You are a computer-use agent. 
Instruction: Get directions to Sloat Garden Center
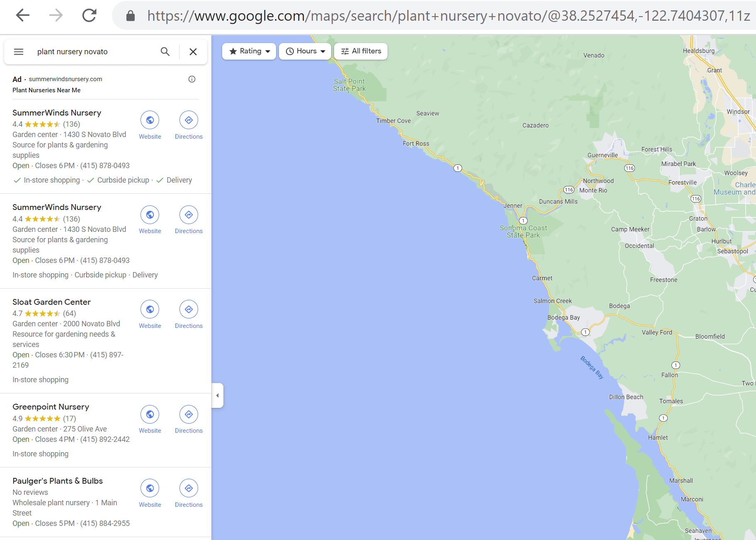189,309
